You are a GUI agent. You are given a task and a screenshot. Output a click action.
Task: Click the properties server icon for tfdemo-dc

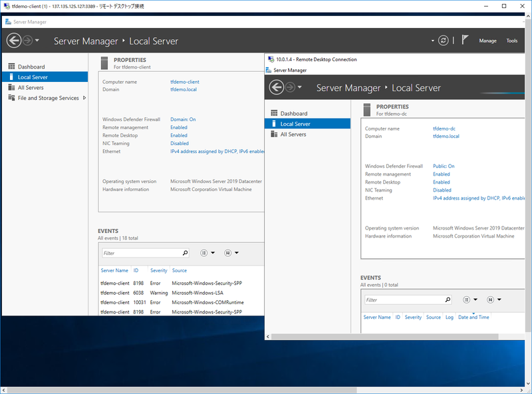pos(367,110)
